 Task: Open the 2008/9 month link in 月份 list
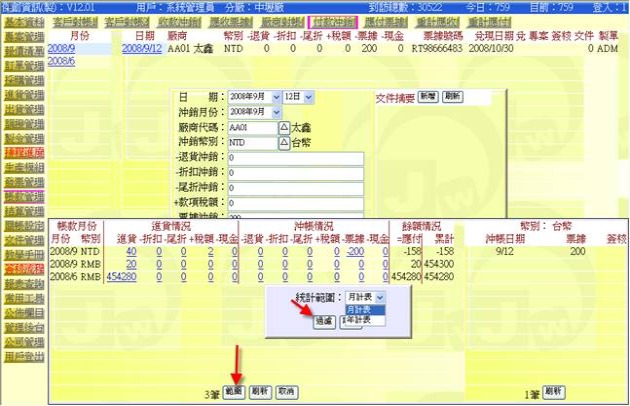(61, 48)
